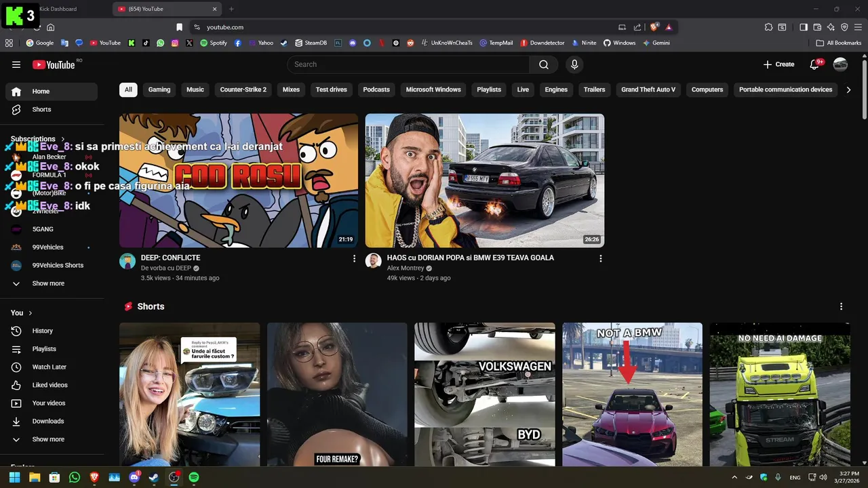Play the COD ROSU thumbnail video
The image size is (868, 488).
pyautogui.click(x=239, y=180)
